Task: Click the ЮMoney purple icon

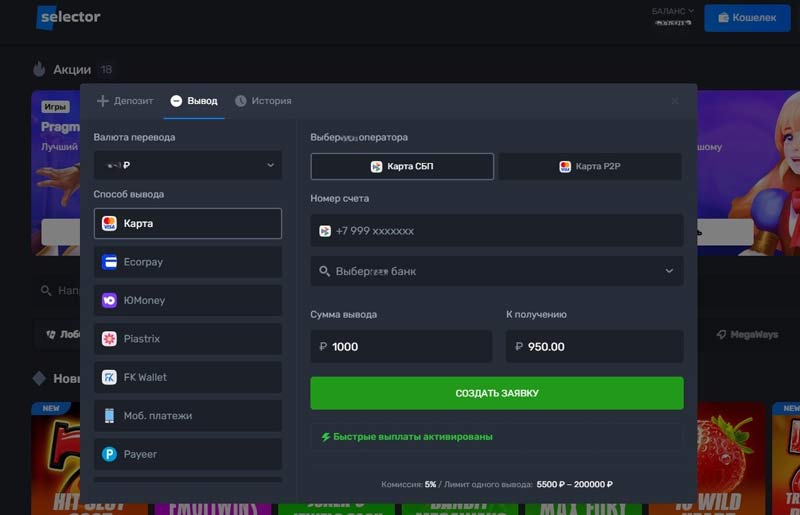Action: click(x=109, y=300)
